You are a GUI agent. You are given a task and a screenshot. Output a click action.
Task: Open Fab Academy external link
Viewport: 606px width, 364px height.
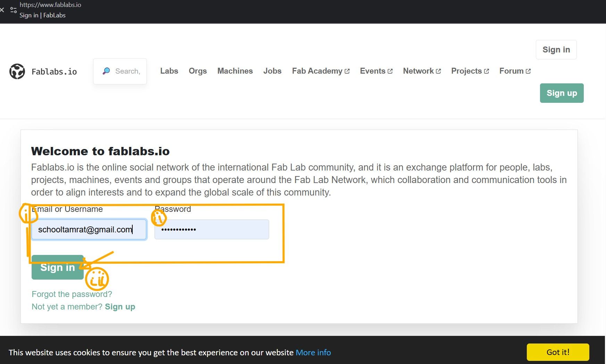click(x=321, y=71)
